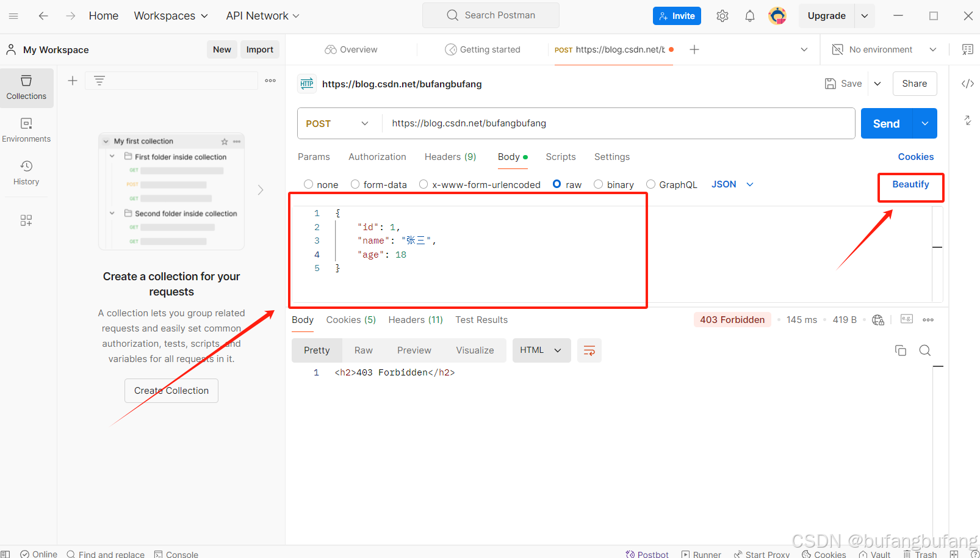Open Settings gear icon in header
Image resolution: width=980 pixels, height=558 pixels.
[722, 16]
